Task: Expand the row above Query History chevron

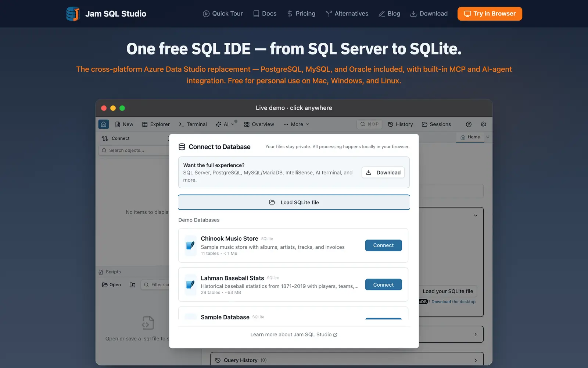Action: tap(476, 334)
